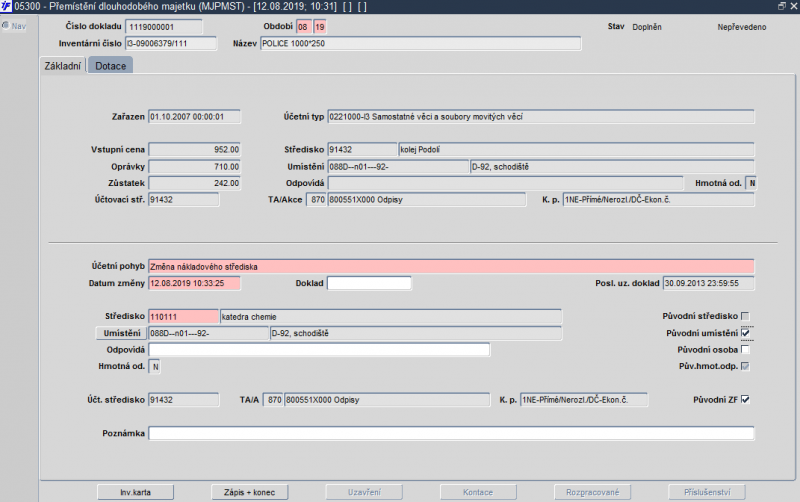Click the Poznámka input field
800x502 pixels.
(x=451, y=433)
